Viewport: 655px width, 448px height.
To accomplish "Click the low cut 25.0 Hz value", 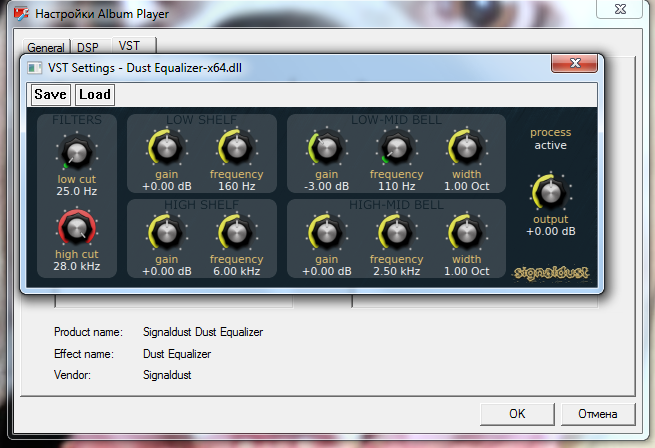I will click(77, 191).
